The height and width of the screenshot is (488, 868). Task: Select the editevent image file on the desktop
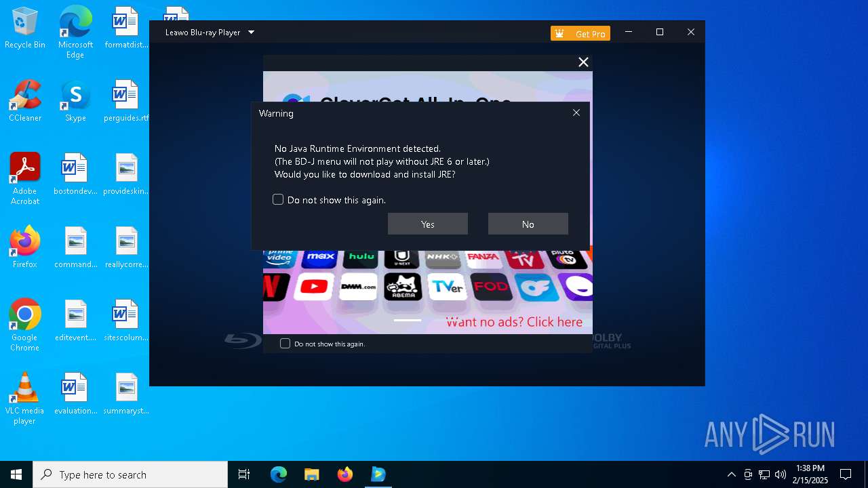[x=75, y=321]
